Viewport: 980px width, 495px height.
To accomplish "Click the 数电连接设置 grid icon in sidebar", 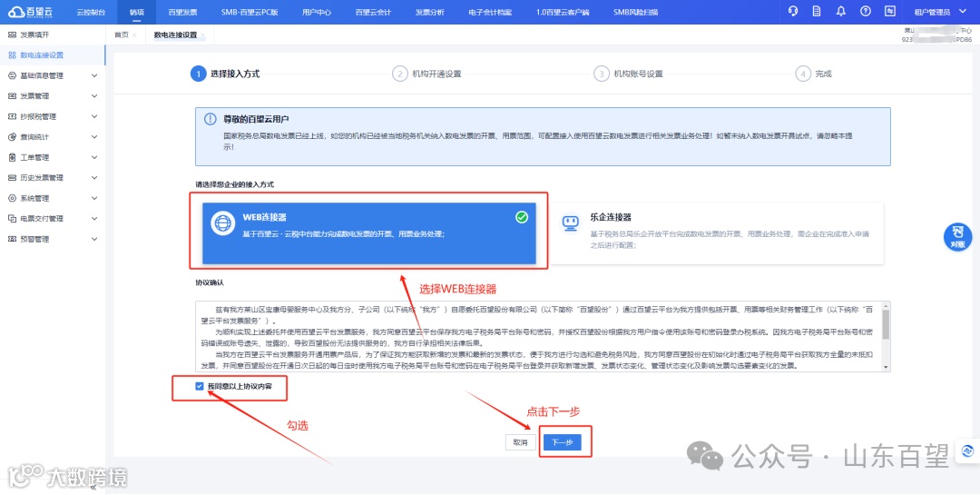I will 13,55.
